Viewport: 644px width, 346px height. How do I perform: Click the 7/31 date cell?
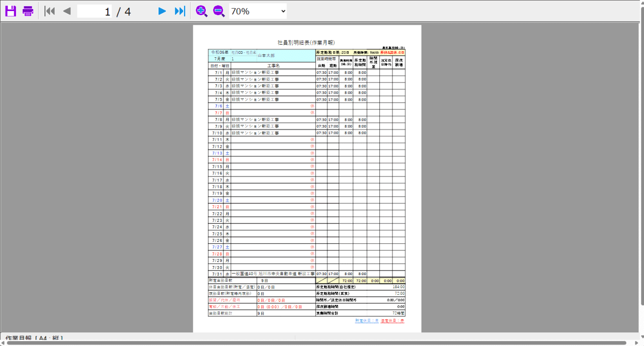tap(216, 274)
